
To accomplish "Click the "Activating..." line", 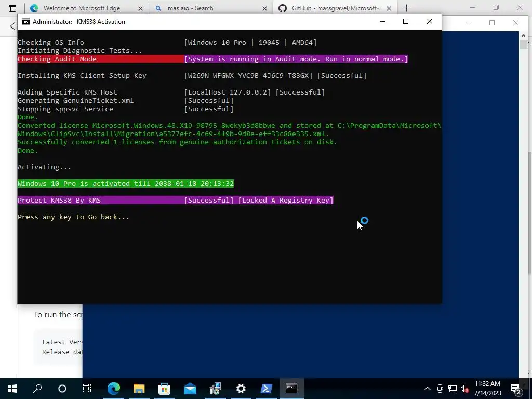I will click(x=45, y=167).
